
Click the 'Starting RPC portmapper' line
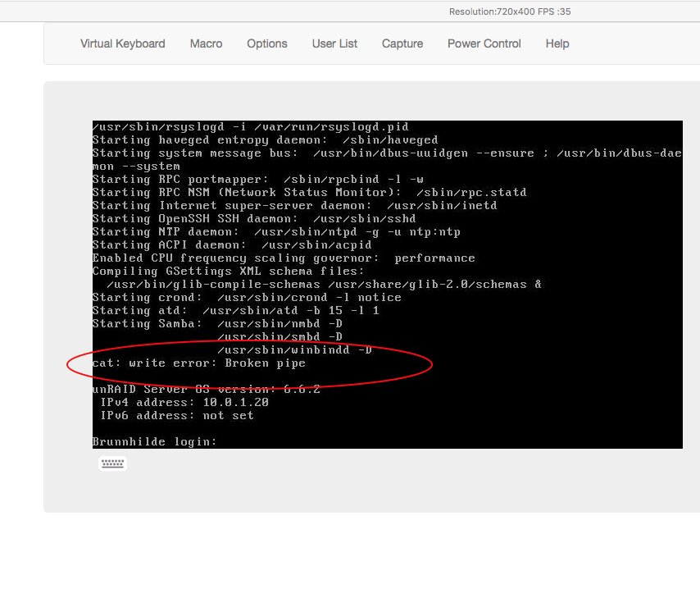(x=258, y=179)
